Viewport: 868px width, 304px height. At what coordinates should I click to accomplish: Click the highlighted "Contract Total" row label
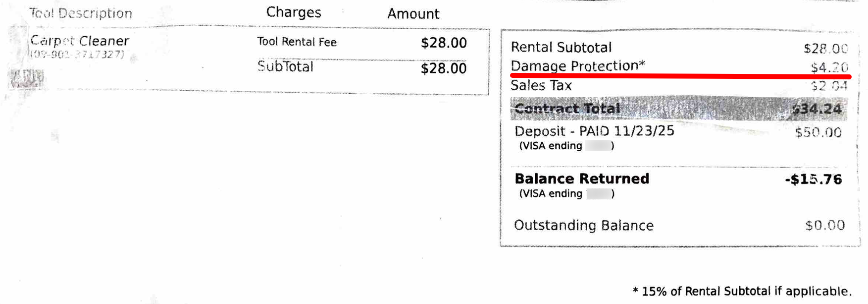click(567, 109)
